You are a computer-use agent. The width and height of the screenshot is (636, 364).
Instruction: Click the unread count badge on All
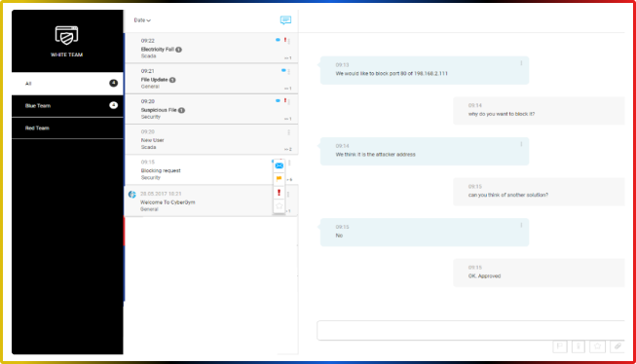click(x=114, y=83)
